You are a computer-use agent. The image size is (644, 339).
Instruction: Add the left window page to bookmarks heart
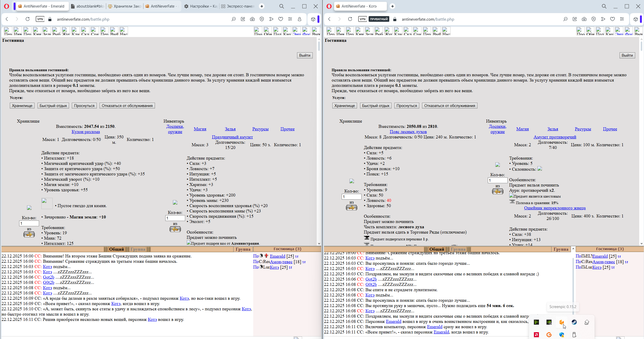point(281,19)
